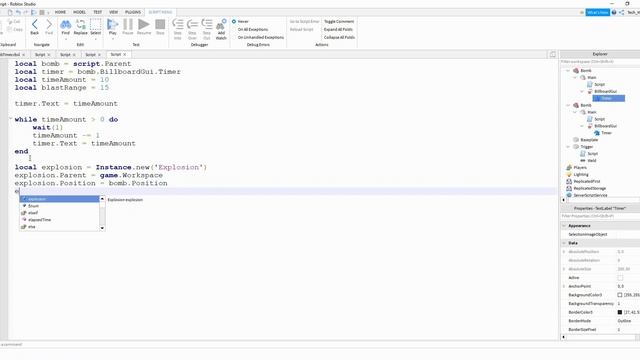Open the VIEW ribbon tab
The height and width of the screenshot is (360, 640).
coord(113,12)
